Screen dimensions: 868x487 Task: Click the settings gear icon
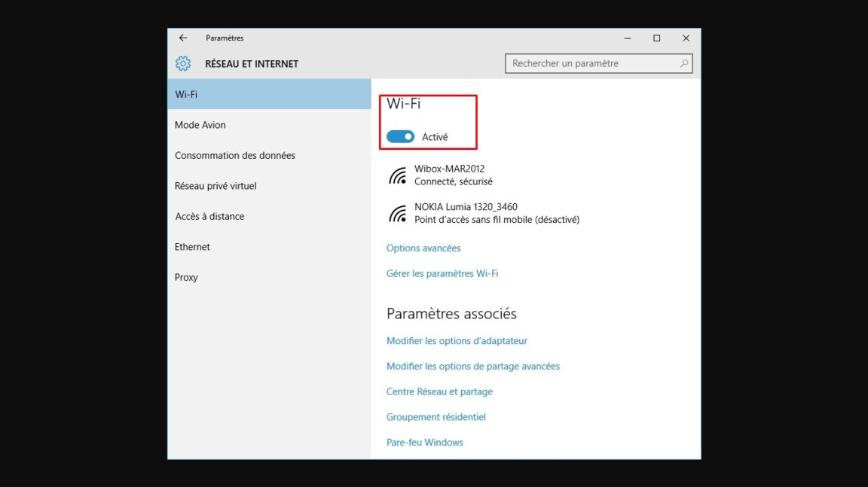tap(183, 64)
